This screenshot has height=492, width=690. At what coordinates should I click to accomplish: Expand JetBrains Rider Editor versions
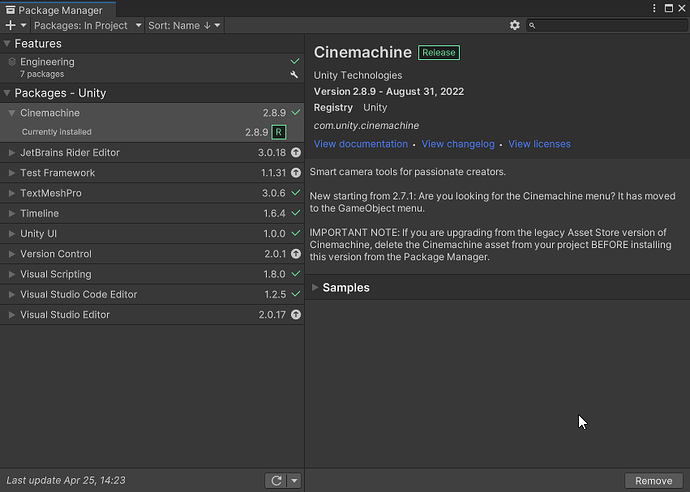tap(12, 153)
